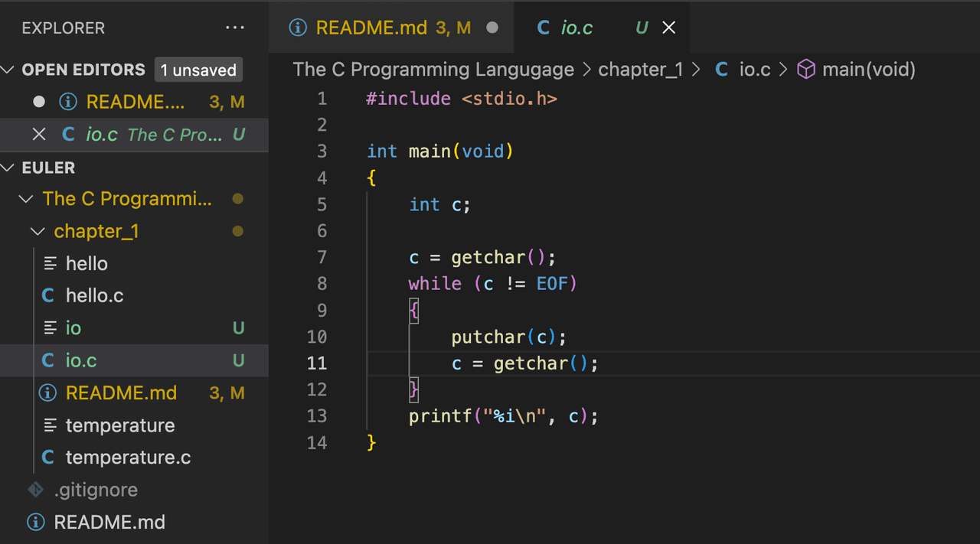Click the 'int c;' declaration line
The width and height of the screenshot is (980, 544).
[x=439, y=204]
